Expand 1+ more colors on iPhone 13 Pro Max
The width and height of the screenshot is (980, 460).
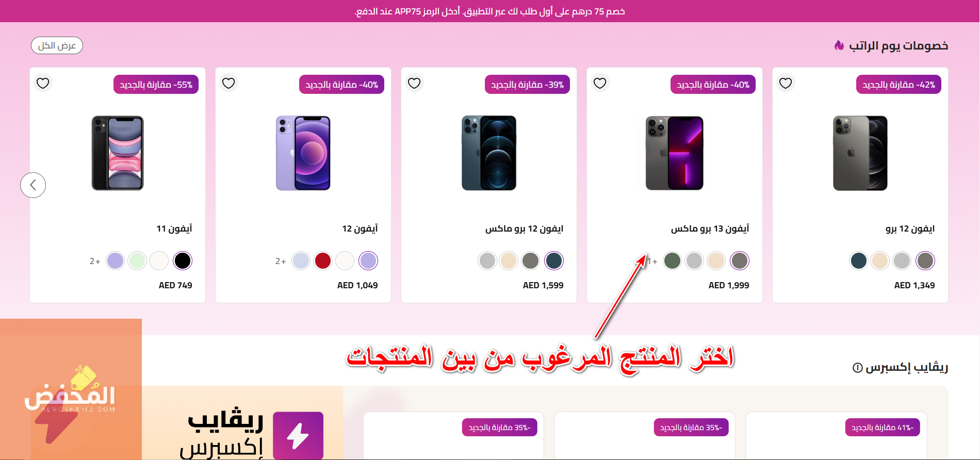pos(652,261)
